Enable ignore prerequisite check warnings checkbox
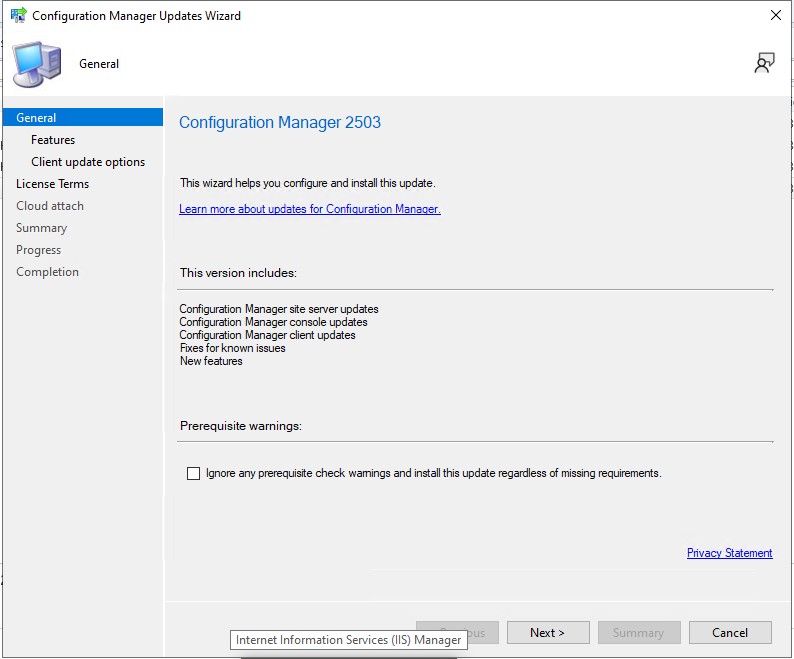Screen dimensions: 794x659 click(194, 473)
